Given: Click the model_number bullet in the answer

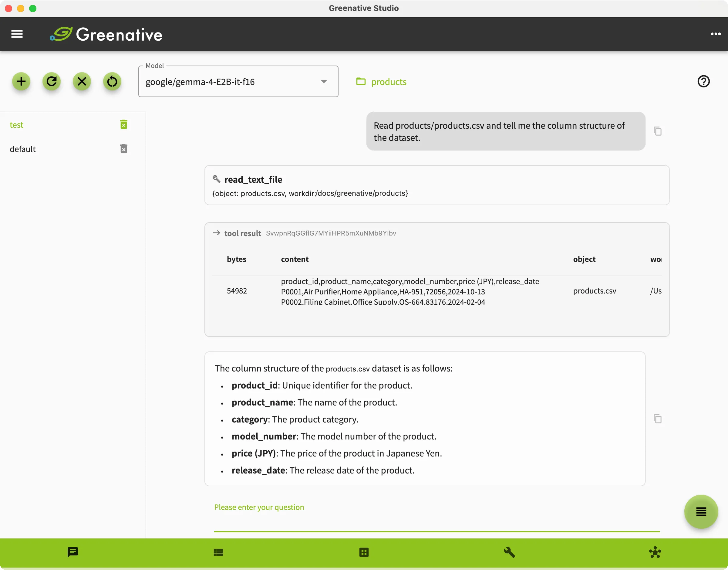Looking at the screenshot, I should click(334, 436).
